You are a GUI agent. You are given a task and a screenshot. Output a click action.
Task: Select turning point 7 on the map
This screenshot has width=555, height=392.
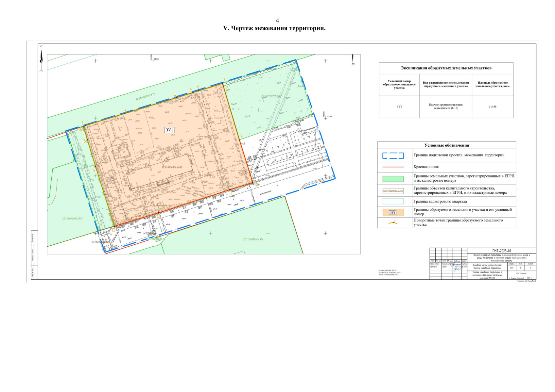click(224, 80)
